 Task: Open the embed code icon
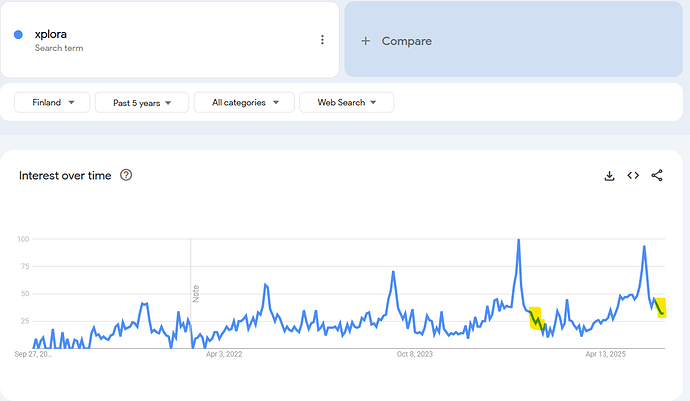(x=633, y=176)
